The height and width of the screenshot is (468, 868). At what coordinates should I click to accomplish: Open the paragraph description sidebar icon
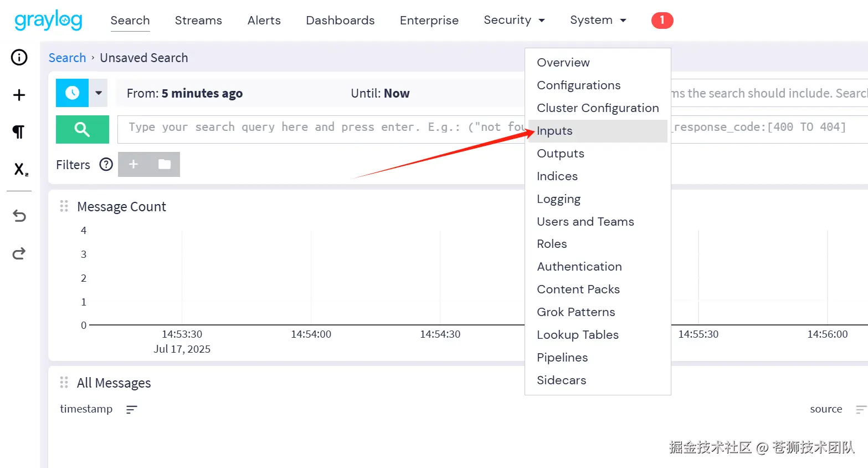point(19,131)
